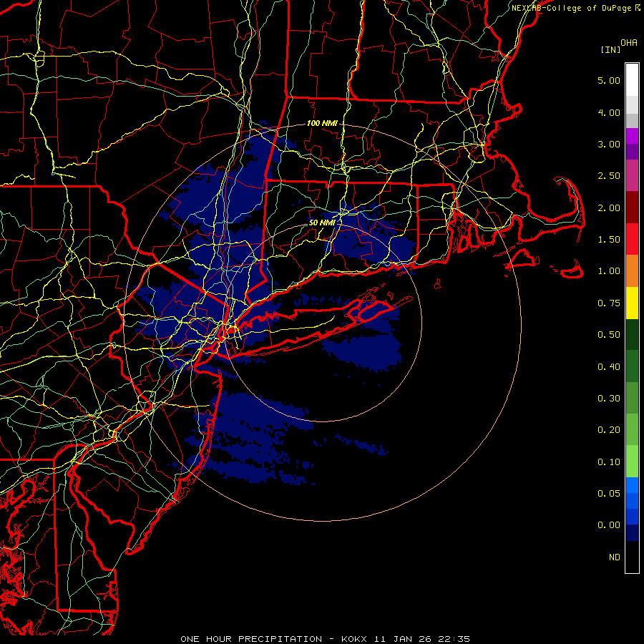Select the bright red legend swatch
The height and width of the screenshot is (644, 644).
[632, 240]
